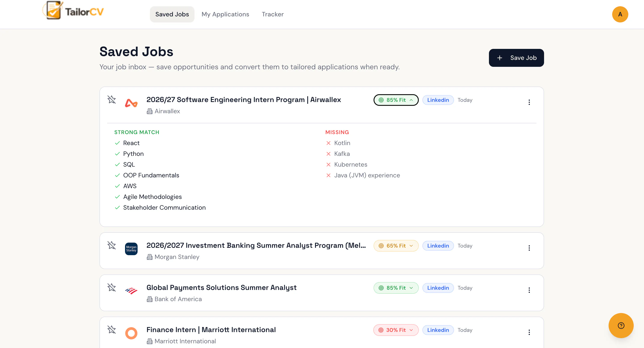Open the Airwallex Software Engineering Intern listing
This screenshot has height=348, width=644.
244,100
